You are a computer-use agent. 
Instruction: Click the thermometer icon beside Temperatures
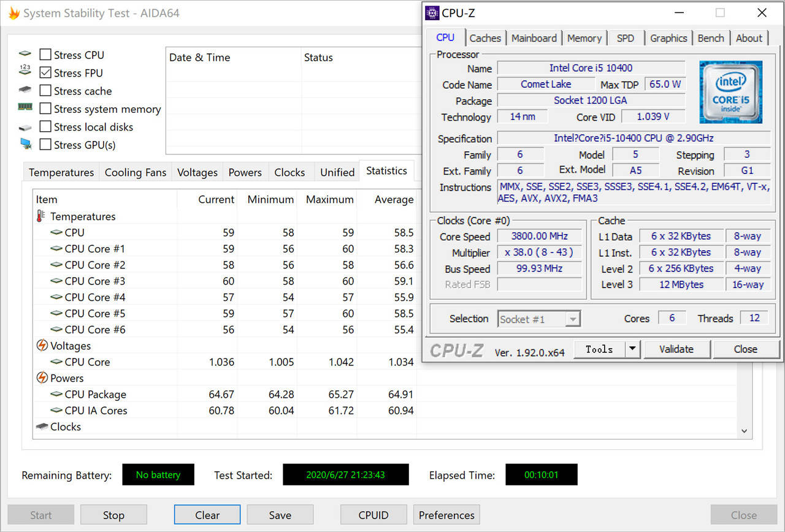pos(41,216)
